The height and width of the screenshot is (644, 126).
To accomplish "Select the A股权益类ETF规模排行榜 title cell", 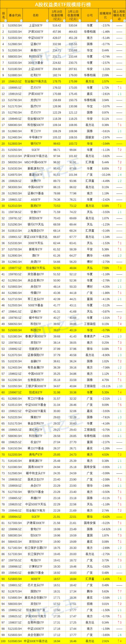I will pyautogui.click(x=63, y=4).
